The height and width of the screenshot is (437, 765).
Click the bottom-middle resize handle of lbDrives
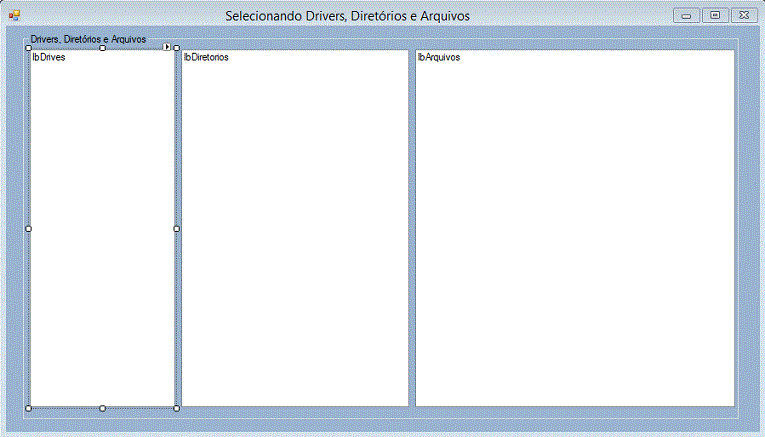[103, 408]
